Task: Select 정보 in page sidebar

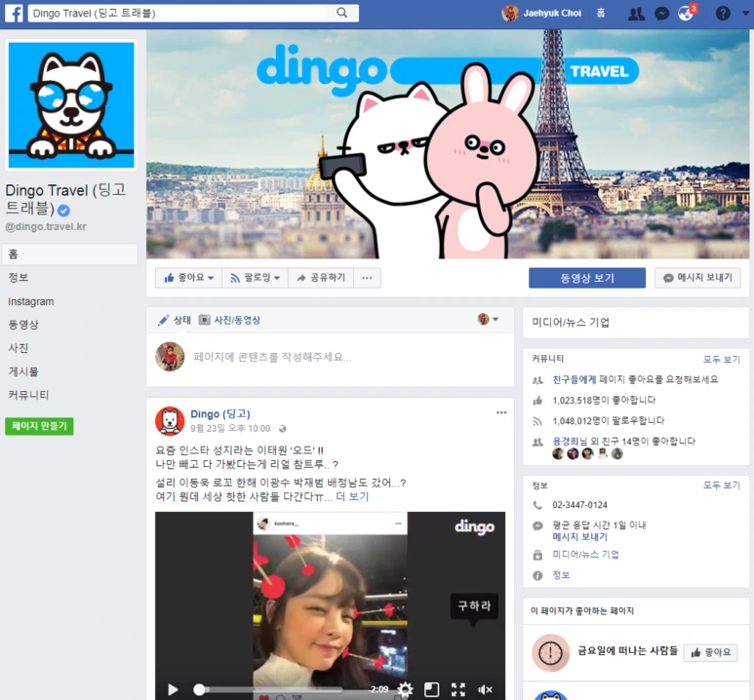Action: click(19, 278)
